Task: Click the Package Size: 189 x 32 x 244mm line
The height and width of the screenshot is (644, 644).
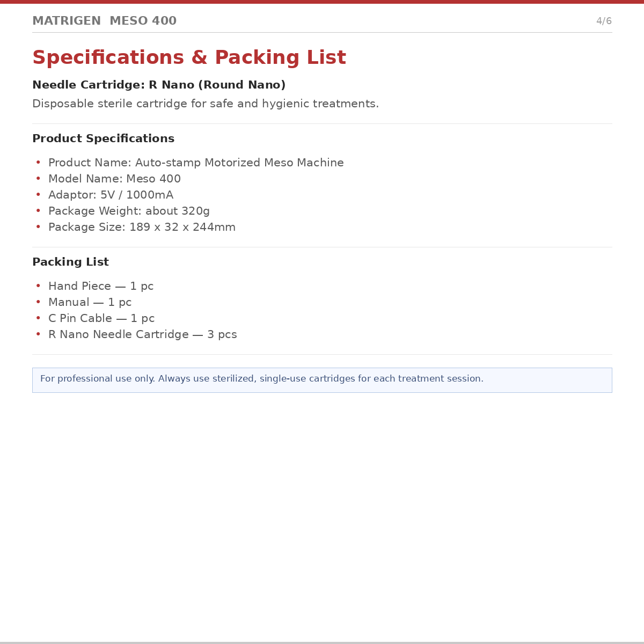Action: [142, 228]
